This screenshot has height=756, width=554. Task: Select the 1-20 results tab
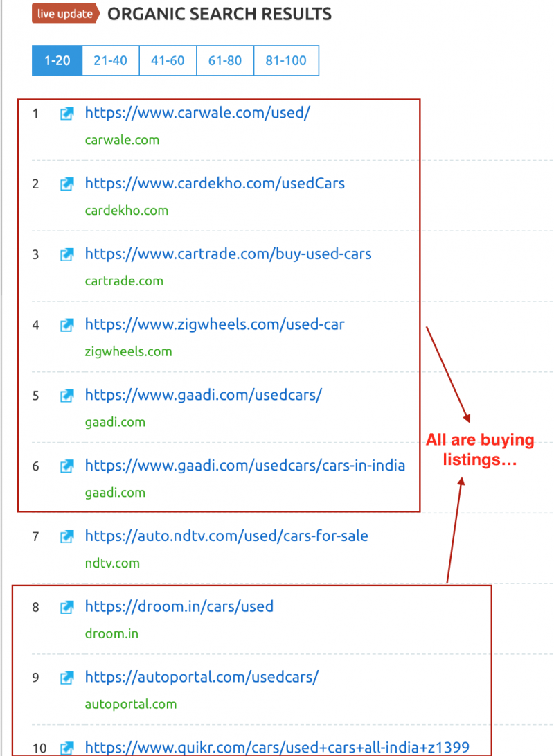pos(57,61)
